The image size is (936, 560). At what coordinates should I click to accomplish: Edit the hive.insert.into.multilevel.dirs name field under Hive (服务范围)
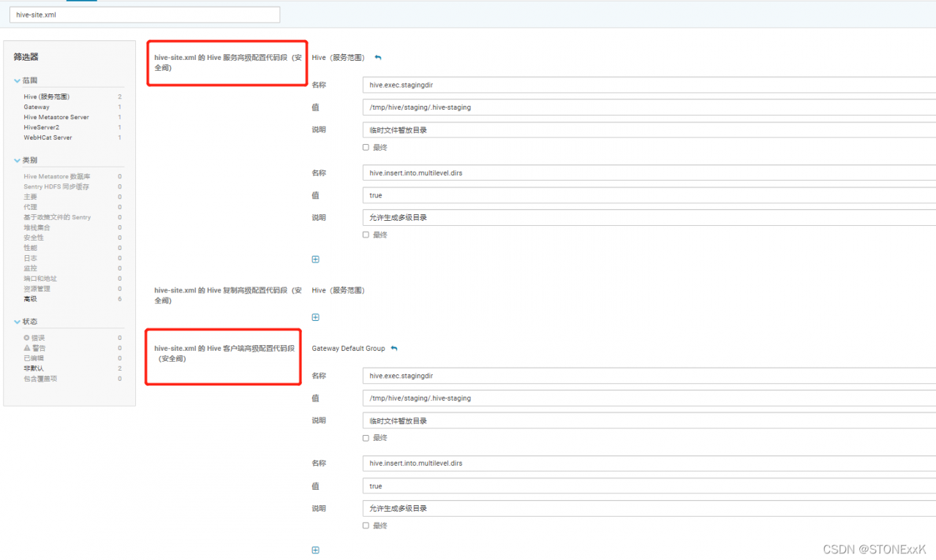point(649,173)
